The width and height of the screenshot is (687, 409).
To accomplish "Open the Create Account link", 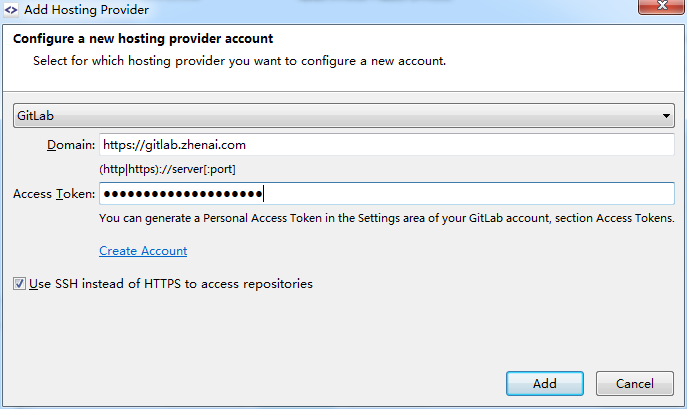I will coord(143,251).
